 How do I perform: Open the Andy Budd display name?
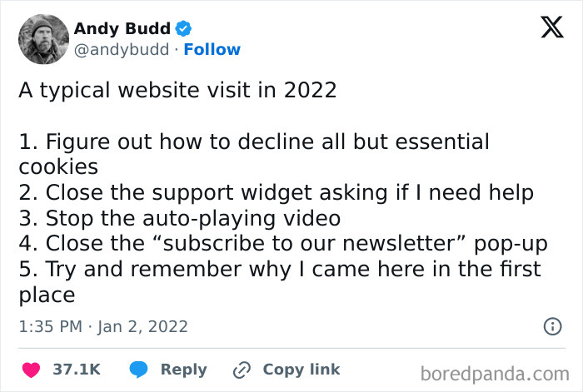coord(122,28)
